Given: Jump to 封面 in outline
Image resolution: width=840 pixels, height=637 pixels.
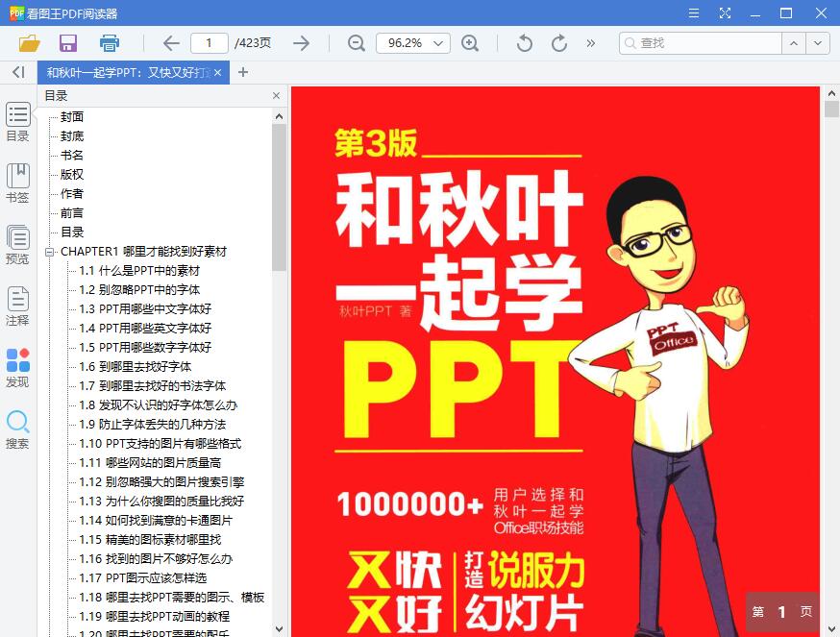Looking at the screenshot, I should pos(72,116).
